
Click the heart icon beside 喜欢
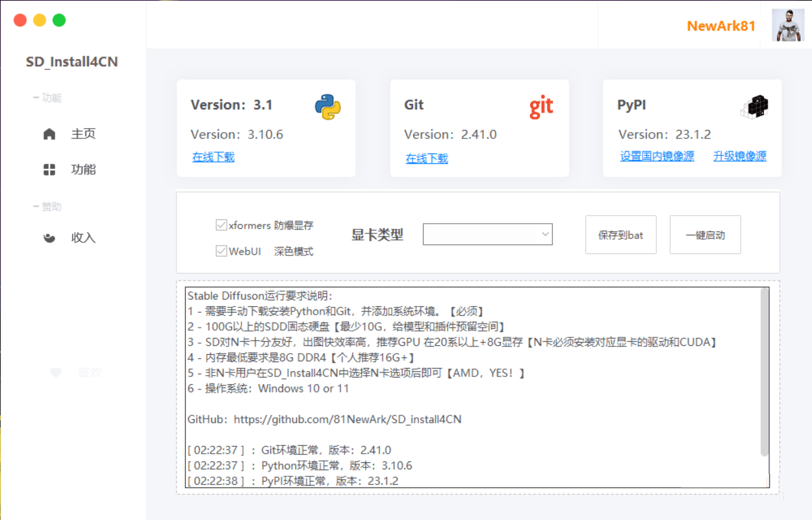click(55, 372)
